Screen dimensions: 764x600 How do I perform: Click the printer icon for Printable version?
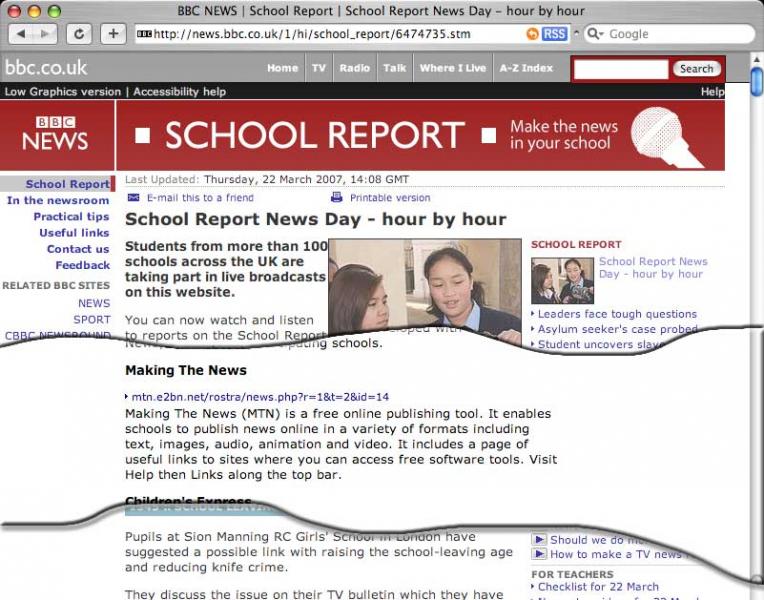coord(337,198)
